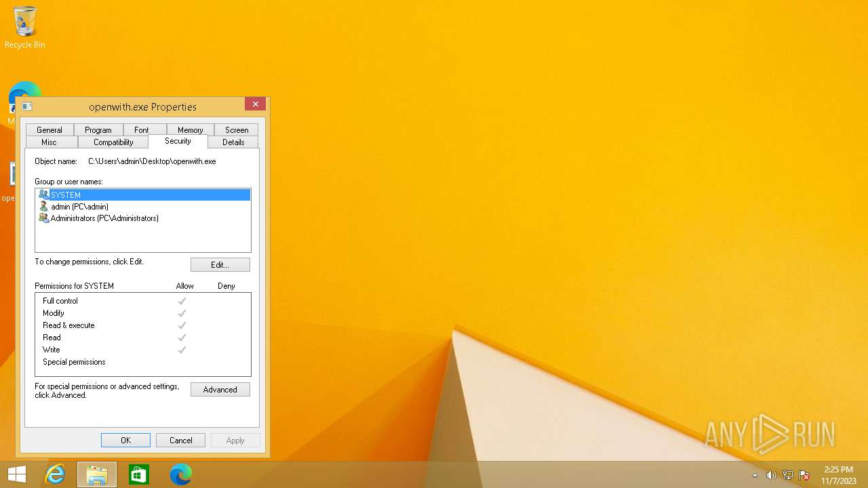Click the Special permissions row
Screen dimensions: 868x488
click(x=142, y=362)
